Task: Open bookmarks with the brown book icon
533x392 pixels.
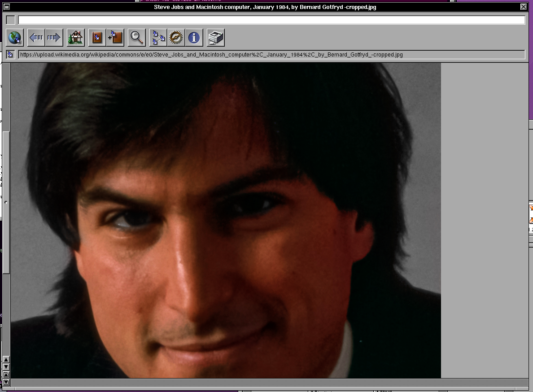Action: pyautogui.click(x=97, y=38)
